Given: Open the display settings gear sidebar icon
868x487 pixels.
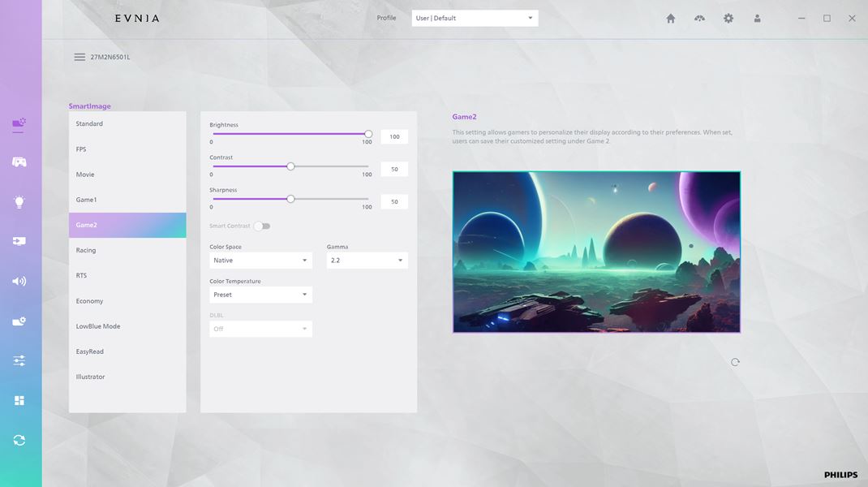Looking at the screenshot, I should 19,321.
